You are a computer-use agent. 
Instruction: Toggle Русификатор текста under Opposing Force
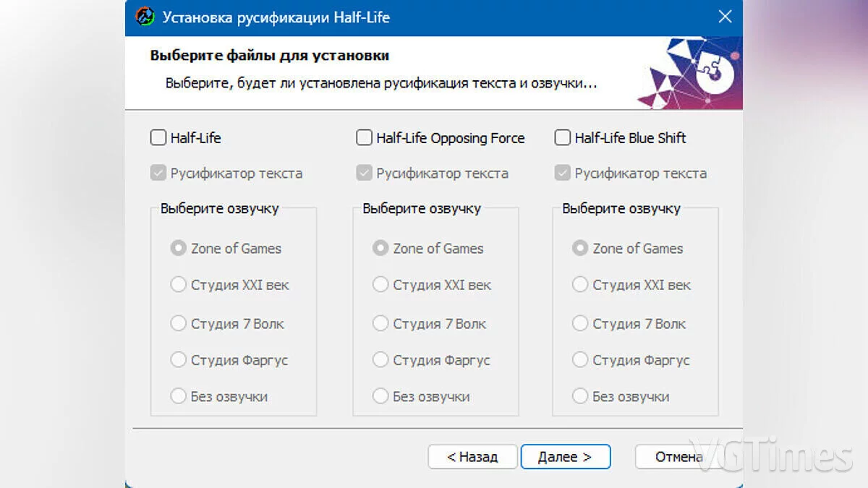pyautogui.click(x=365, y=174)
